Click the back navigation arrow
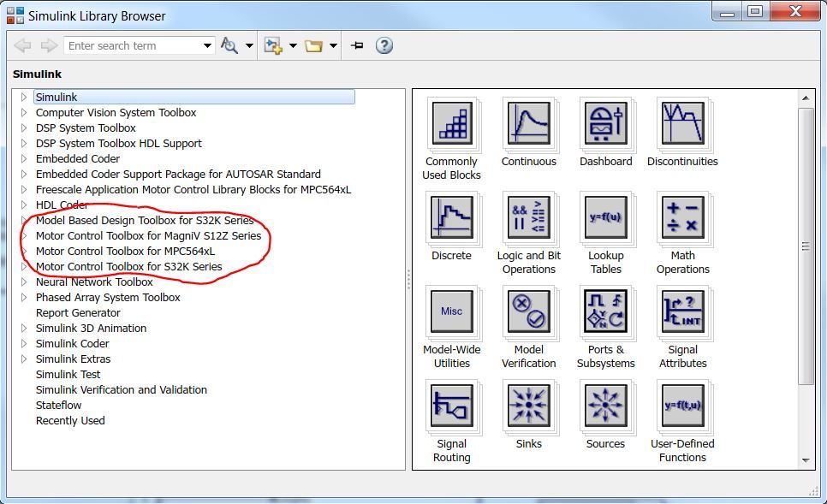 (22, 46)
